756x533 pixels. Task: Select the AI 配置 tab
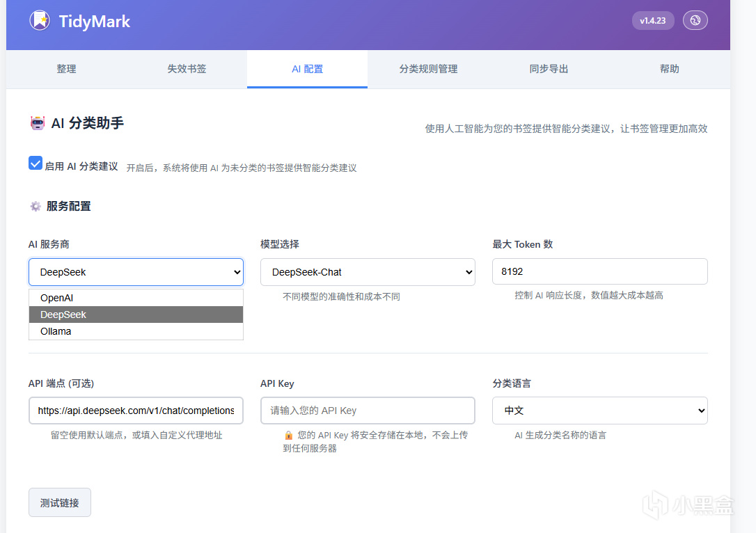(x=308, y=69)
